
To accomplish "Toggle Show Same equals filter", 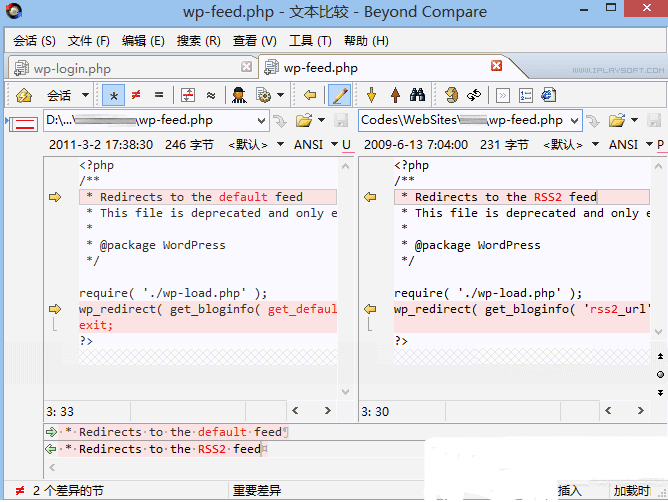I will pos(159,95).
